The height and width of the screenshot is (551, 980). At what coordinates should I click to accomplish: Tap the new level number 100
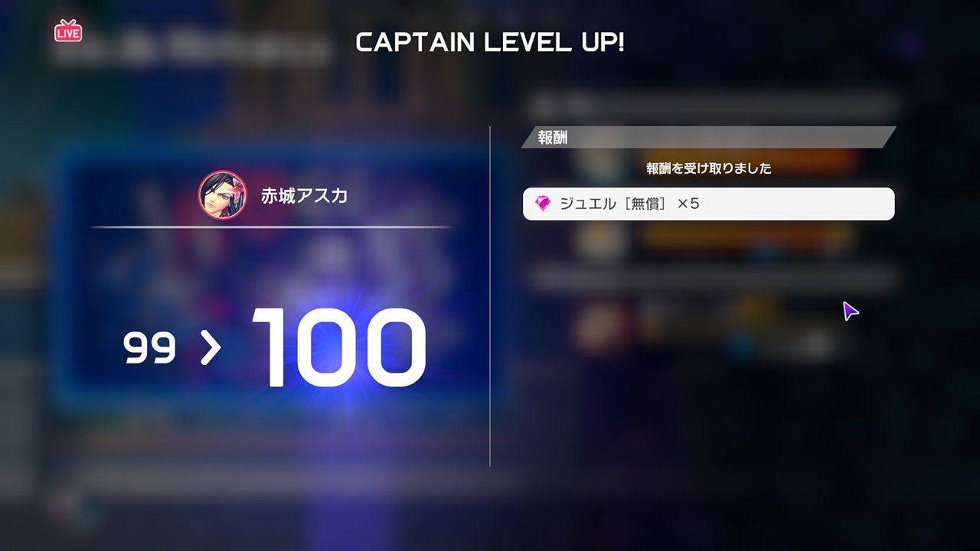338,347
